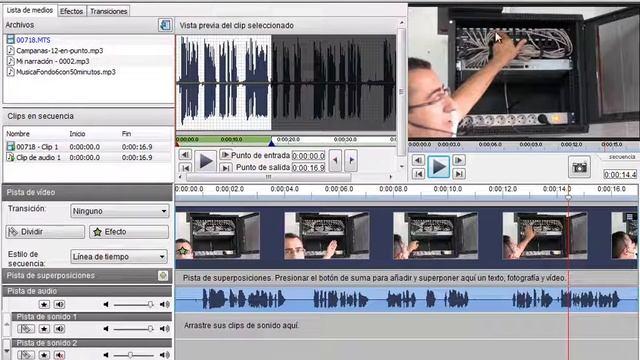Screen dimensions: 640x360
Task: Go to end of clip preview
Action: coord(225,167)
